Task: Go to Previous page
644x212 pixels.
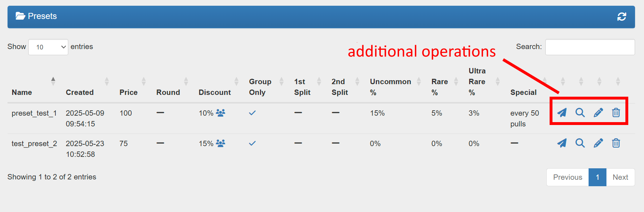Action: point(567,177)
